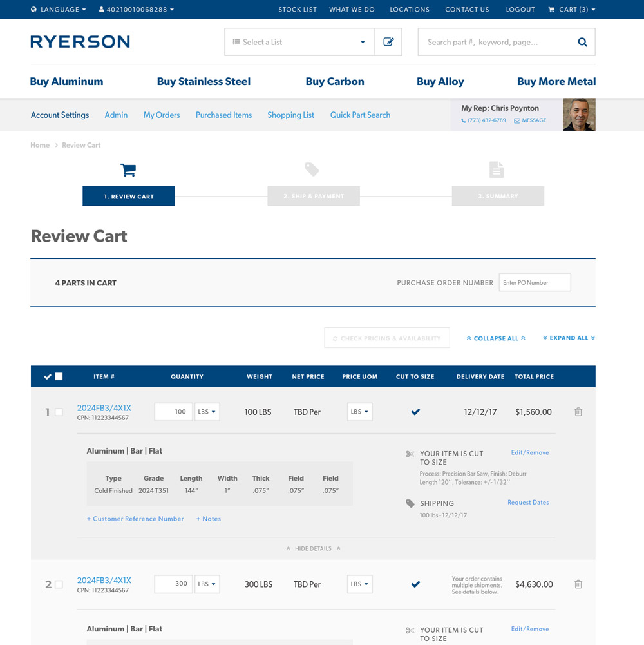This screenshot has width=644, height=645.
Task: Open Purchased Items
Action: pos(223,115)
